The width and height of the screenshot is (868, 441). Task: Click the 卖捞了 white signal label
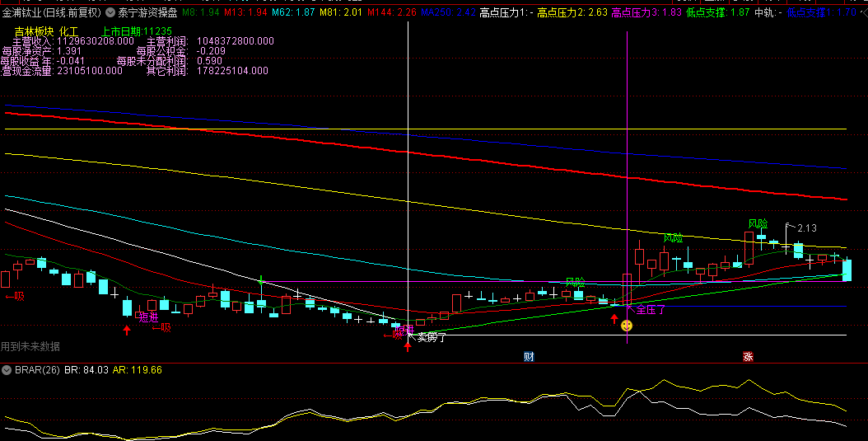(432, 337)
